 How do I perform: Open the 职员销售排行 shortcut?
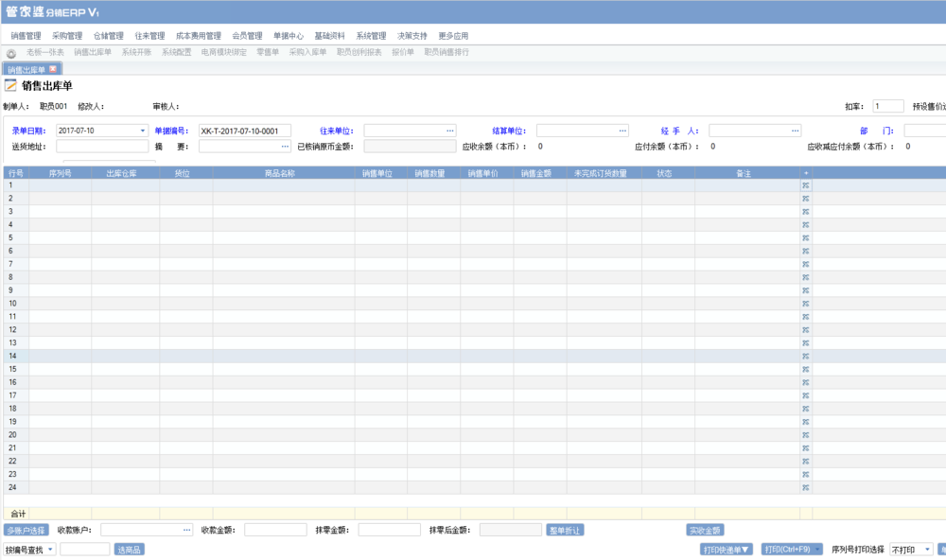447,52
